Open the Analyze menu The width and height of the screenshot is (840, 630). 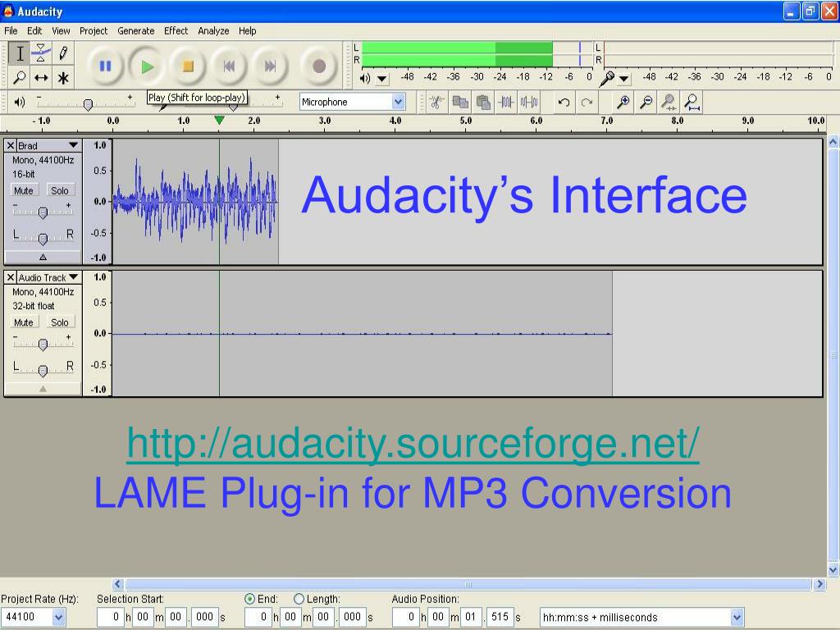pos(213,30)
